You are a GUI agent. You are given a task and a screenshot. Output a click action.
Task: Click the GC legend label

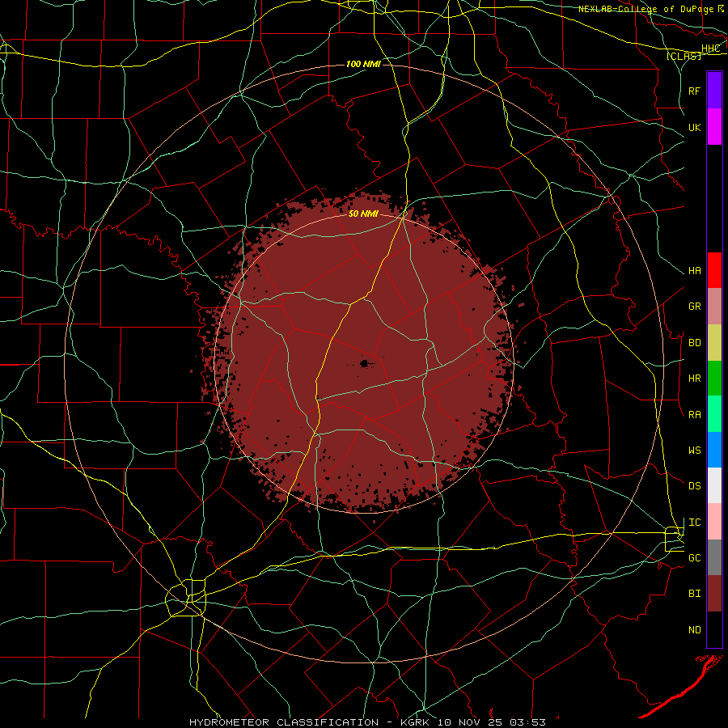694,558
